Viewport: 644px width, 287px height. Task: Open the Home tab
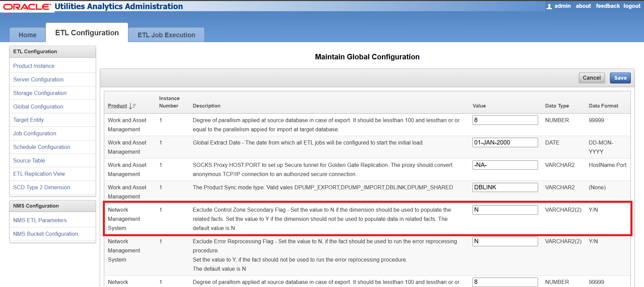pos(27,35)
